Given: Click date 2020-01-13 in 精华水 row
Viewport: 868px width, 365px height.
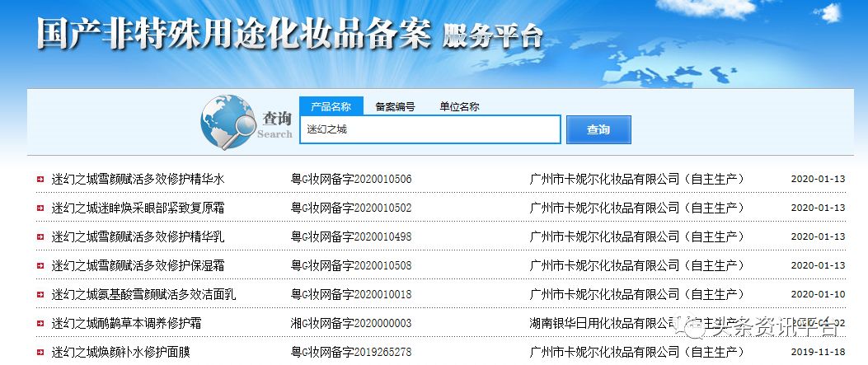Looking at the screenshot, I should point(819,179).
